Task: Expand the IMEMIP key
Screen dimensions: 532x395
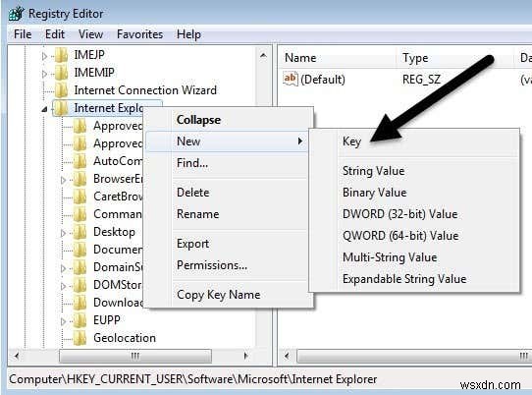Action: coord(44,74)
